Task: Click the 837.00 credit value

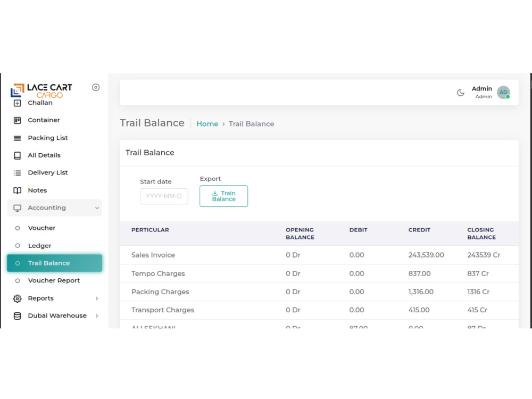Action: coord(419,274)
